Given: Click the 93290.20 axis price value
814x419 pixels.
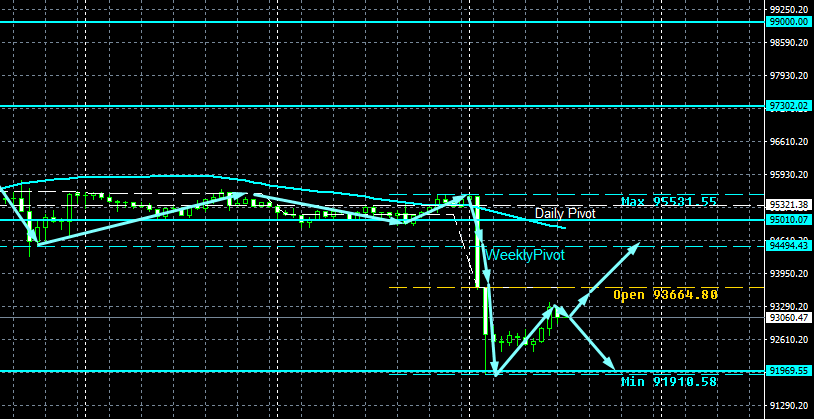Looking at the screenshot, I should 788,306.
